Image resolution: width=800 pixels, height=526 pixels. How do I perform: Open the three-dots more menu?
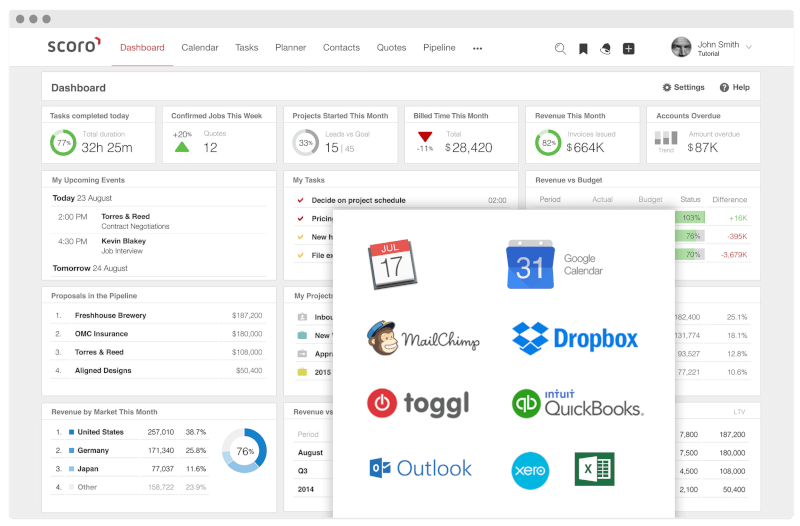click(x=477, y=48)
